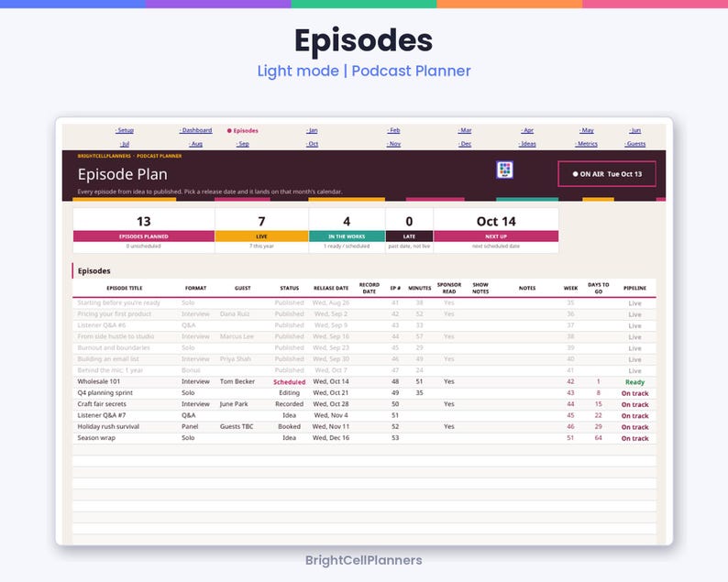
Task: Select the Wholesale 101 episode title
Action: coord(98,381)
